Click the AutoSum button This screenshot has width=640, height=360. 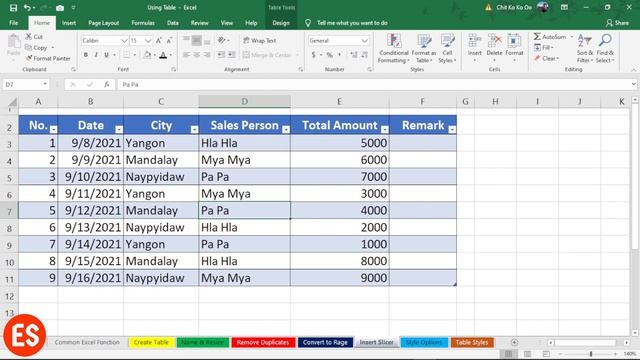pos(550,37)
